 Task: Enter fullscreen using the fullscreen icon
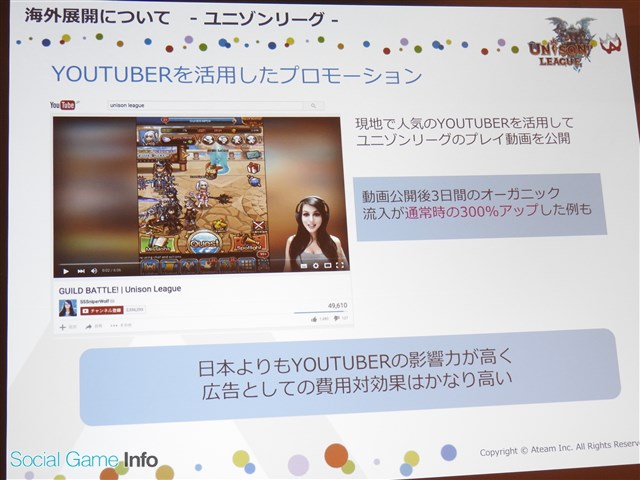click(340, 265)
